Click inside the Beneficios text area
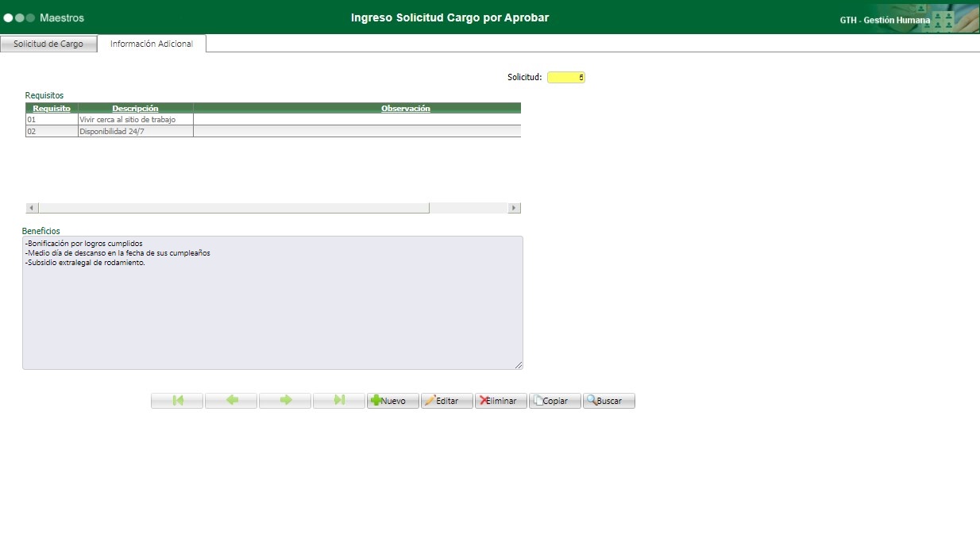Screen dimensions: 980x554 [x=272, y=302]
